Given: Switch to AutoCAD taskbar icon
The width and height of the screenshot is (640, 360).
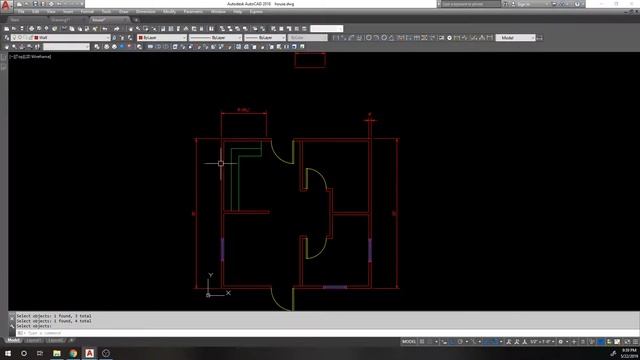Looking at the screenshot, I should coord(89,353).
